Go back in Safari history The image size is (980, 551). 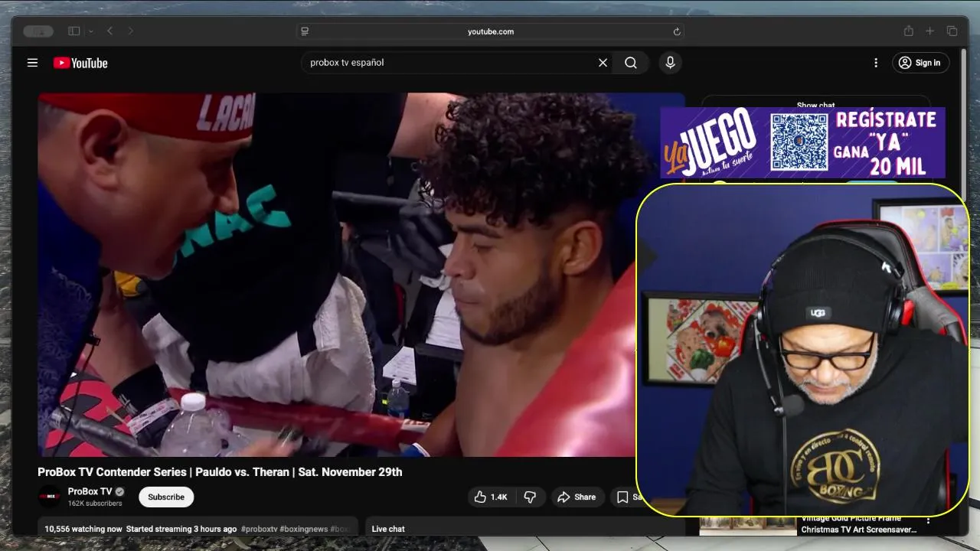(110, 31)
